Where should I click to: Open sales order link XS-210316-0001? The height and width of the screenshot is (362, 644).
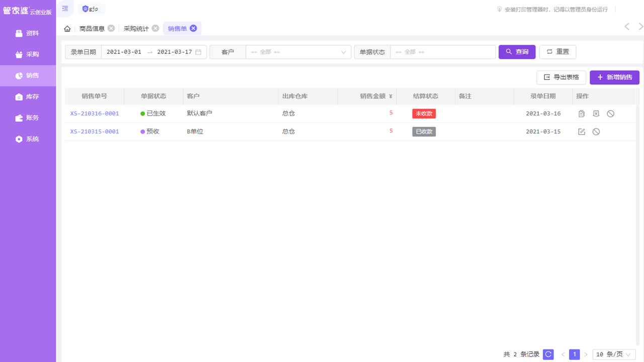coord(95,114)
